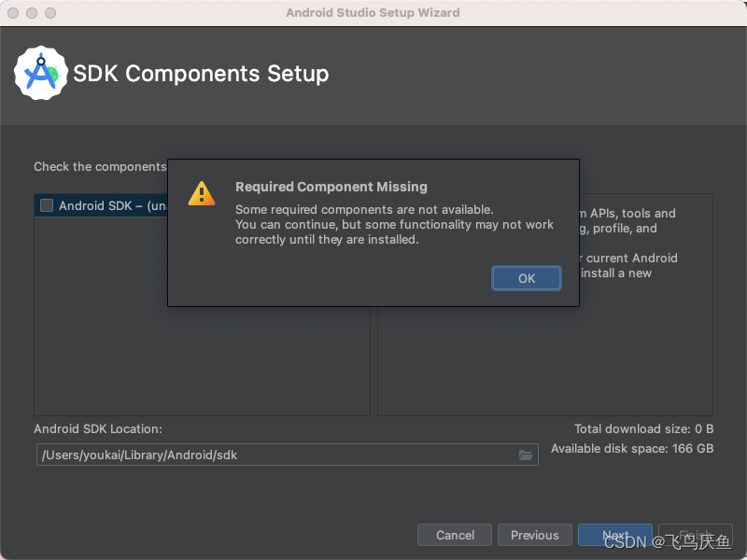Close the Setup Wizard window with the red button
Image resolution: width=747 pixels, height=560 pixels.
coord(13,13)
